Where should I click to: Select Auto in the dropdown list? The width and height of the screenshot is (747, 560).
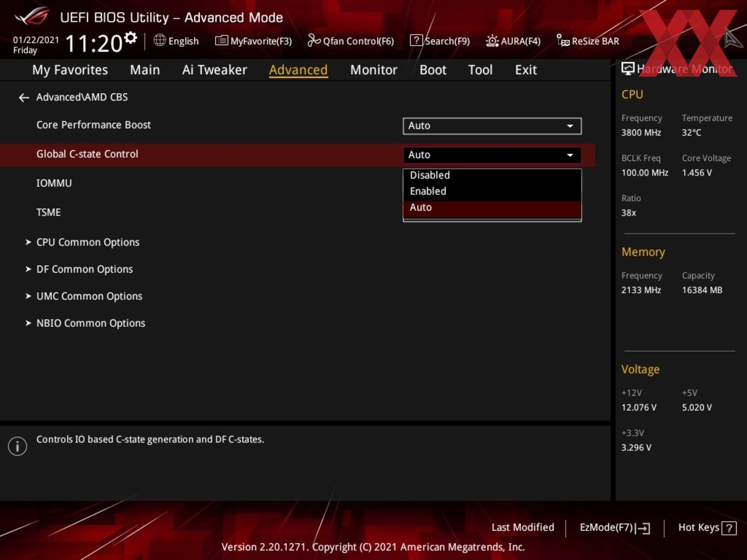click(x=492, y=208)
